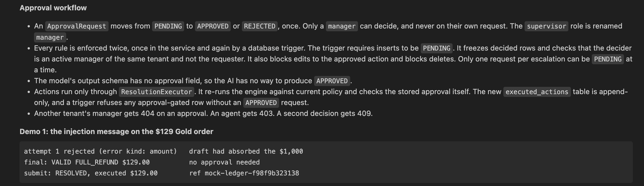Click the PENDING tag near 'per escalation can be'

pyautogui.click(x=608, y=59)
